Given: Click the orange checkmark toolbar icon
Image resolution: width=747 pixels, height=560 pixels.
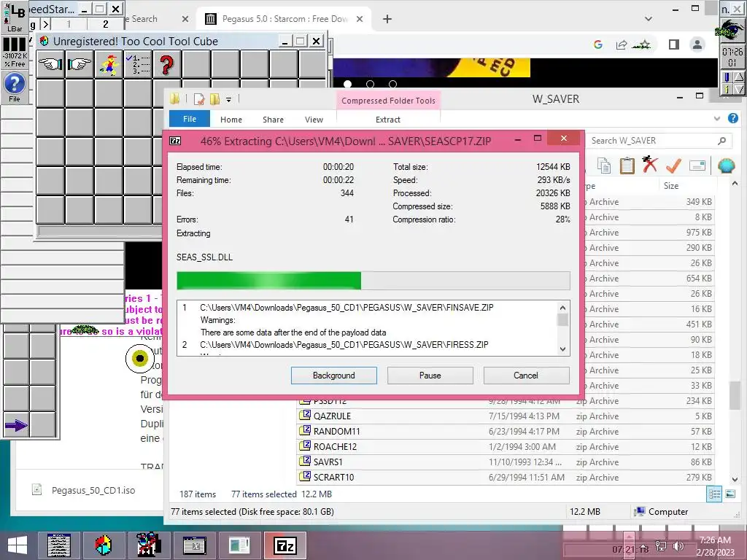Looking at the screenshot, I should point(673,166).
